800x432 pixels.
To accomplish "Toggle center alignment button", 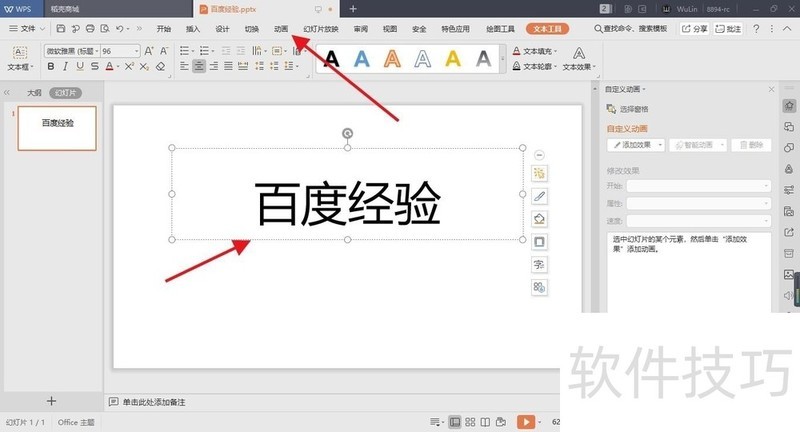I will click(x=199, y=66).
